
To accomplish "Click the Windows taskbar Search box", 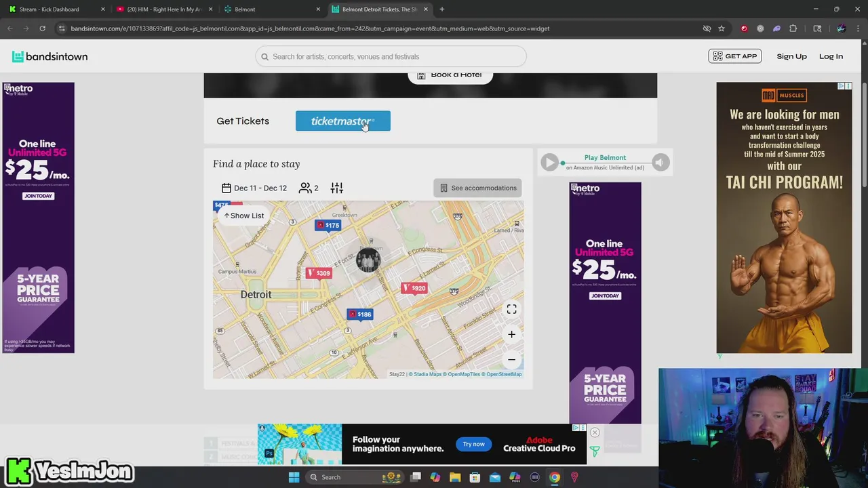I will tap(354, 477).
